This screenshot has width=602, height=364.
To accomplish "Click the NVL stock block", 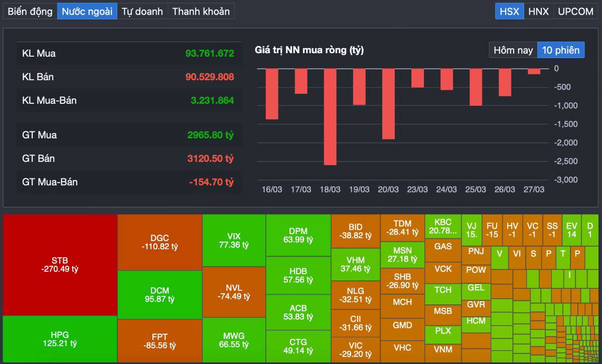I will point(234,292).
